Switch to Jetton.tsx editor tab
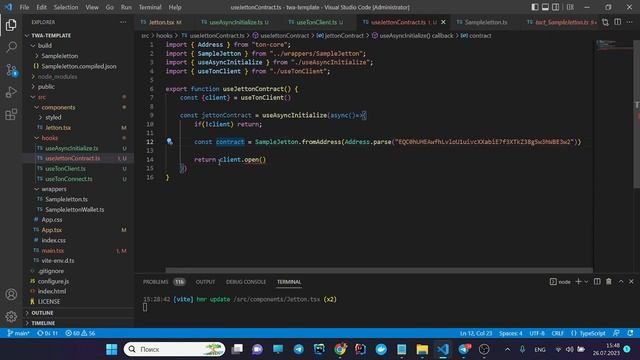The image size is (640, 360). 162,22
